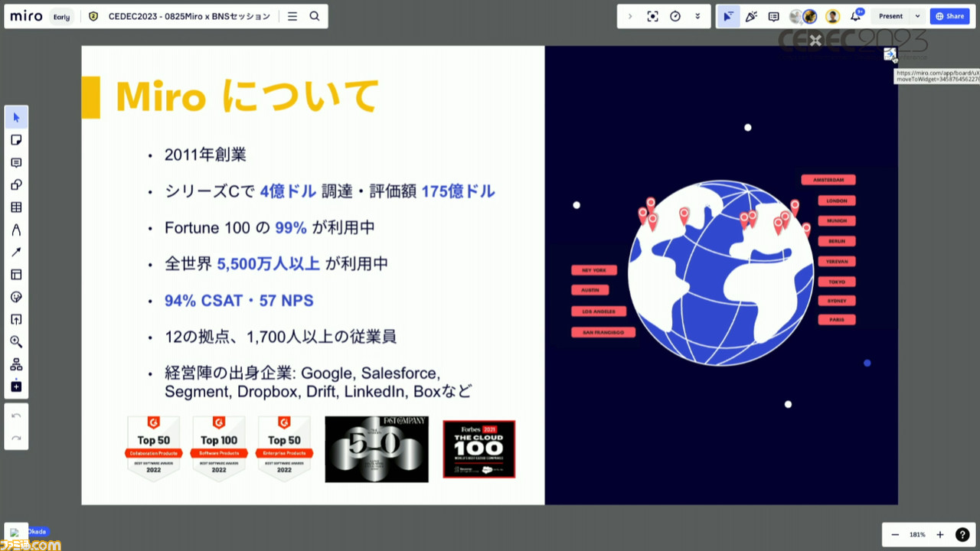Click the grey first collaborator avatar

tap(795, 16)
